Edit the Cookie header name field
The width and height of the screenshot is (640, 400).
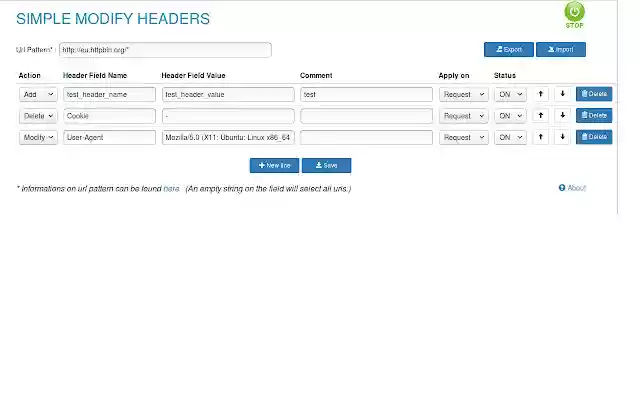coord(109,116)
